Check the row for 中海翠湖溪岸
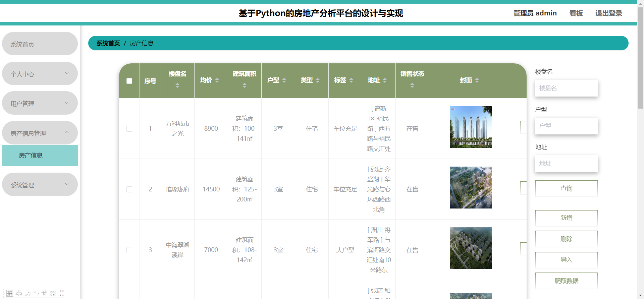 coord(129,250)
